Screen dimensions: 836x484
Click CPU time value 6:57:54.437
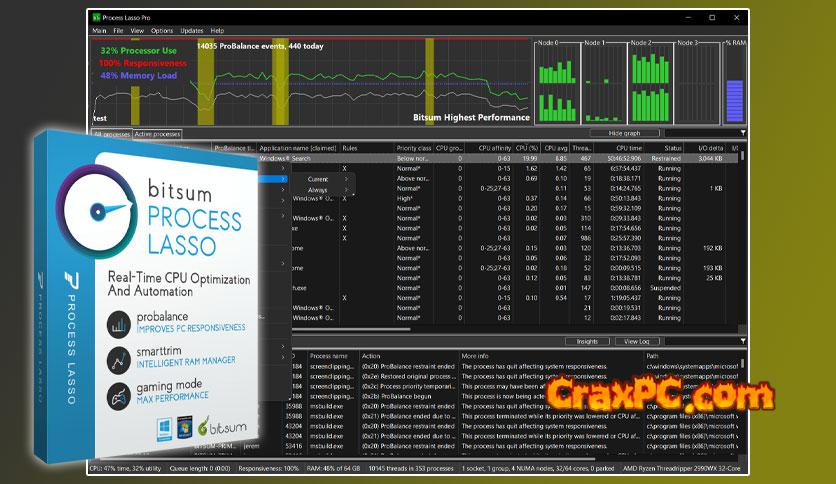626,168
